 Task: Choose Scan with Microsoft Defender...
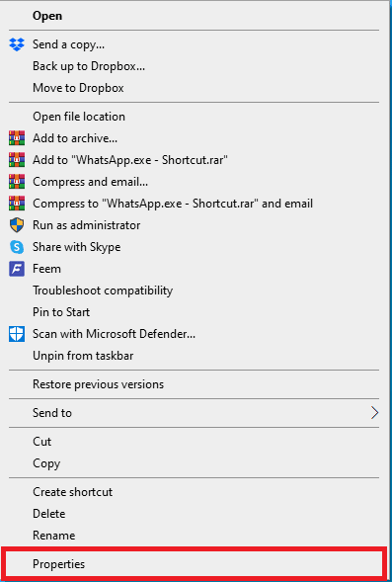(x=194, y=334)
